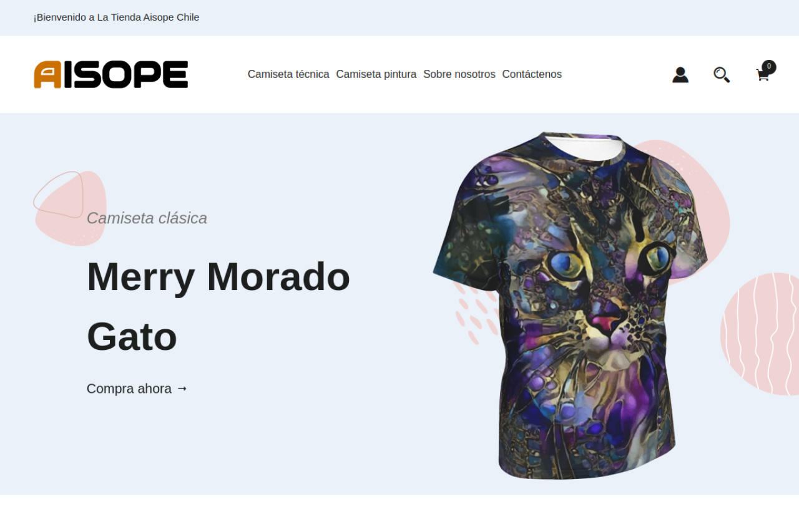Click the Bienvenido welcome banner text

(117, 17)
